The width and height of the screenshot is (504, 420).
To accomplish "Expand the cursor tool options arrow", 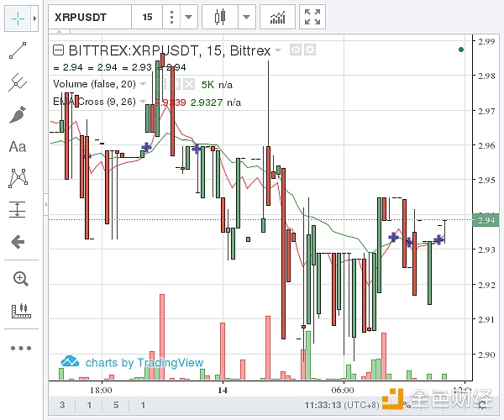I will click(34, 18).
